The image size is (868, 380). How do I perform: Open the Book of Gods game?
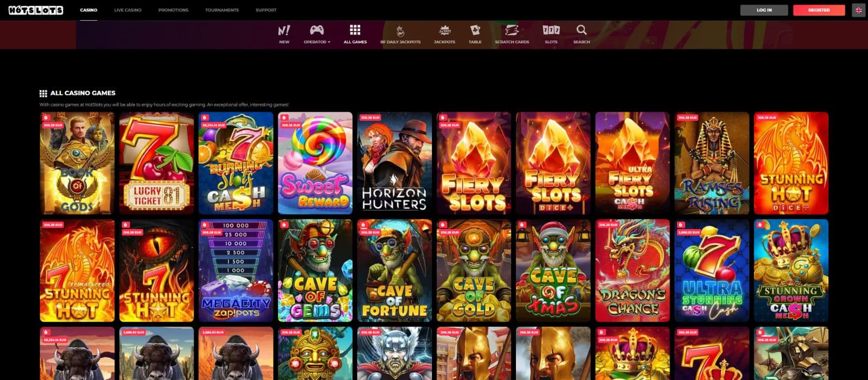(x=77, y=163)
